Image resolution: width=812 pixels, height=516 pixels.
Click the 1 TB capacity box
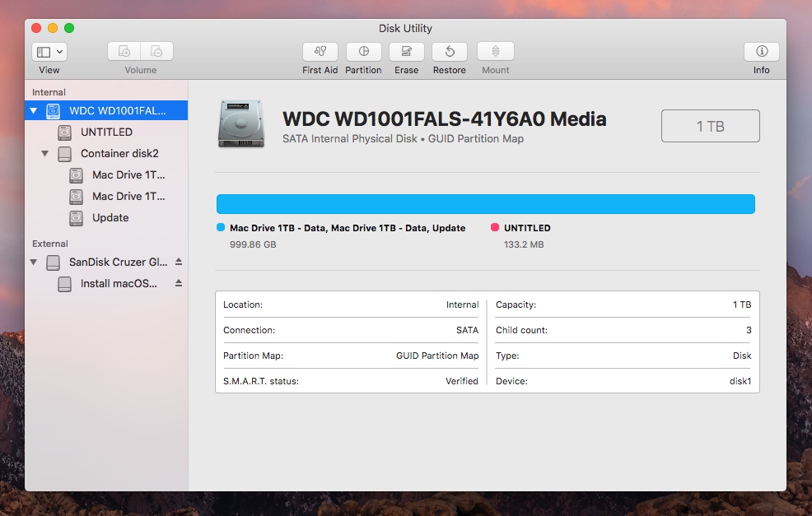pos(711,126)
